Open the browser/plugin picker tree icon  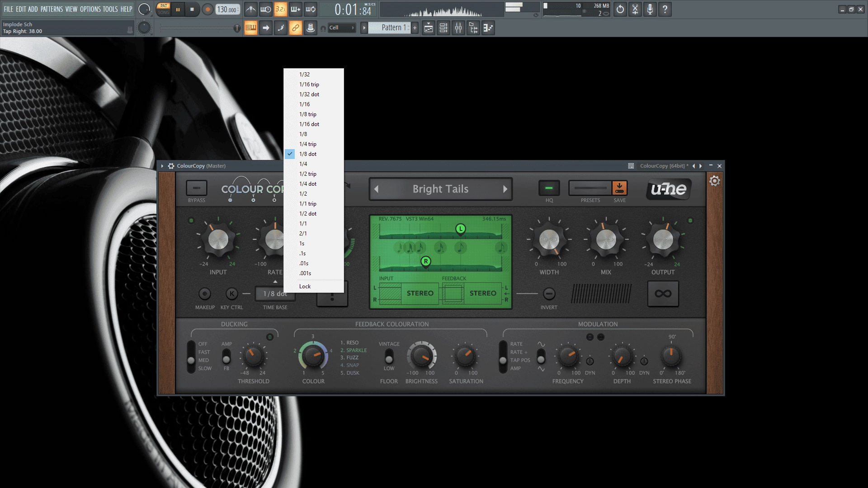[473, 28]
